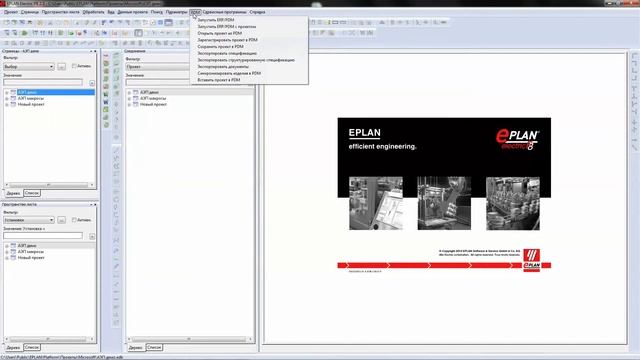Click project icon of Новый проект, Пространство листа

(13, 258)
